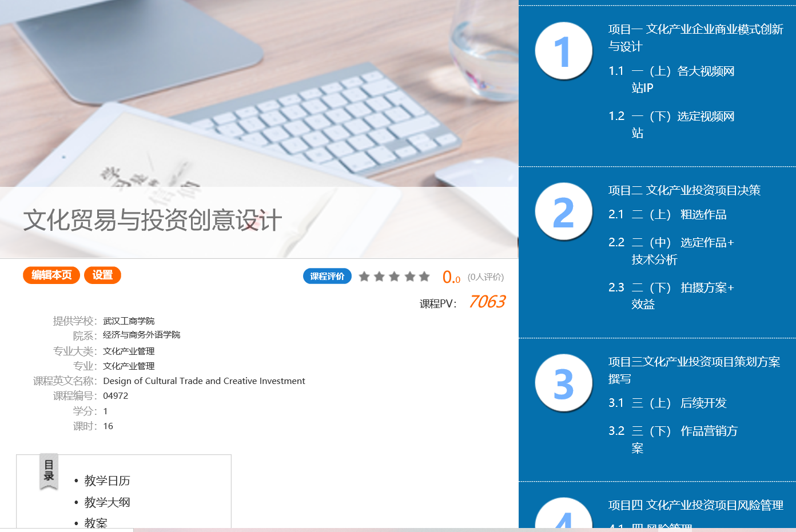
Task: Open 教学大纲 in the contents list
Action: tap(107, 502)
